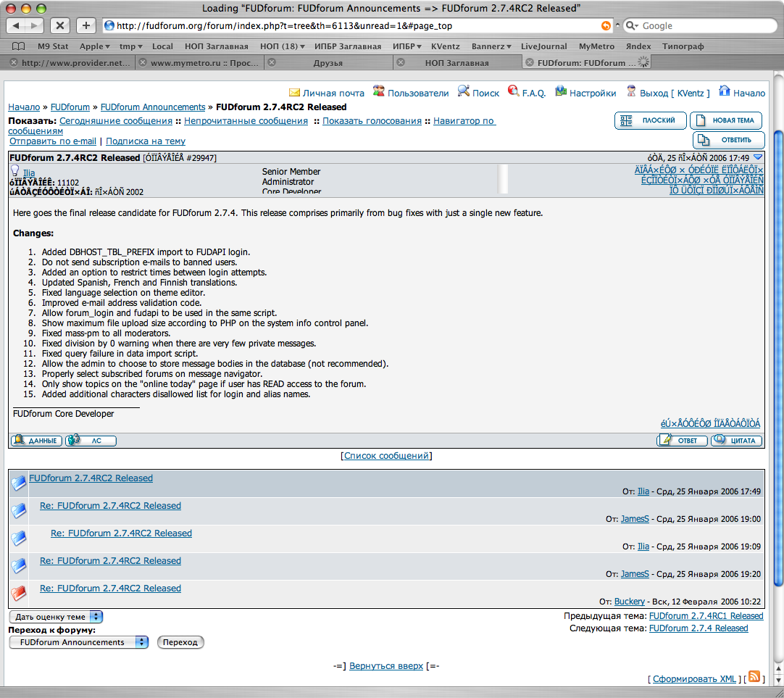Switch to the provider.net tab
Screen dimensions: 784x698
coord(76,62)
